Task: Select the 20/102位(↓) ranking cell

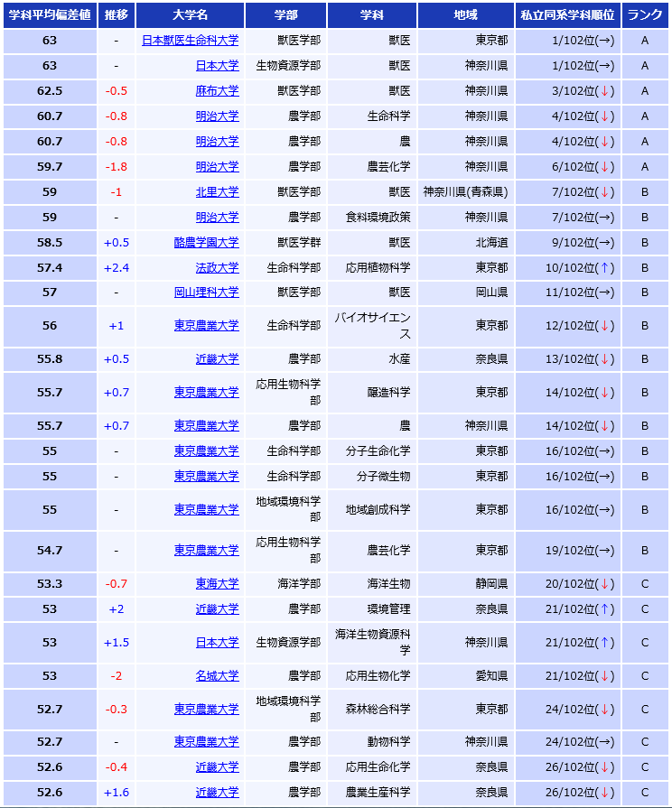Action: pyautogui.click(x=568, y=584)
